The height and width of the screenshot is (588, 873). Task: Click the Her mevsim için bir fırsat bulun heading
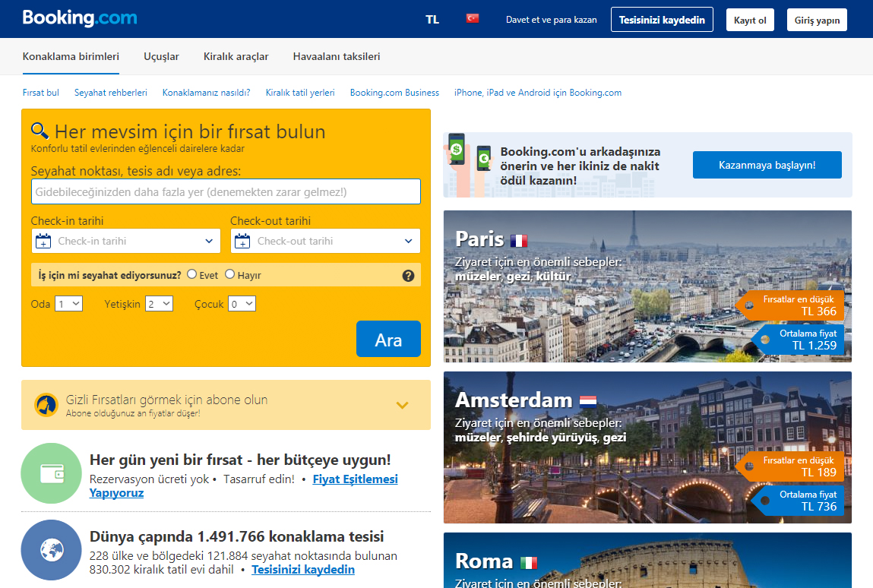pyautogui.click(x=190, y=131)
